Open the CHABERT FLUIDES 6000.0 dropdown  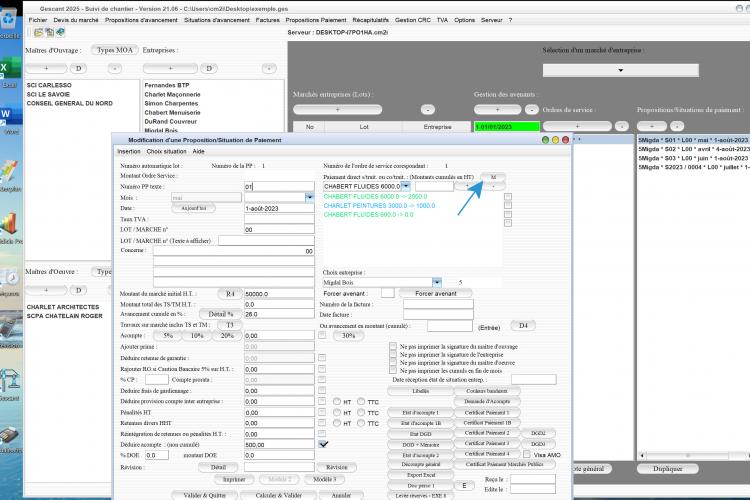point(406,186)
